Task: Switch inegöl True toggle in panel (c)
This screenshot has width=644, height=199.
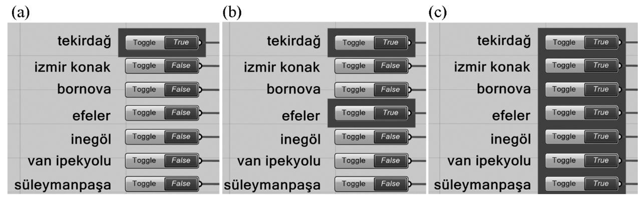Action: point(601,137)
